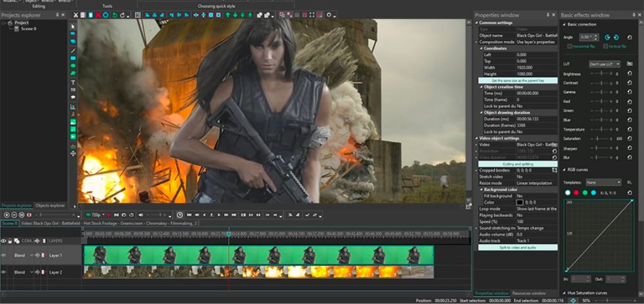Select Scene 0 in the project tree

point(28,28)
